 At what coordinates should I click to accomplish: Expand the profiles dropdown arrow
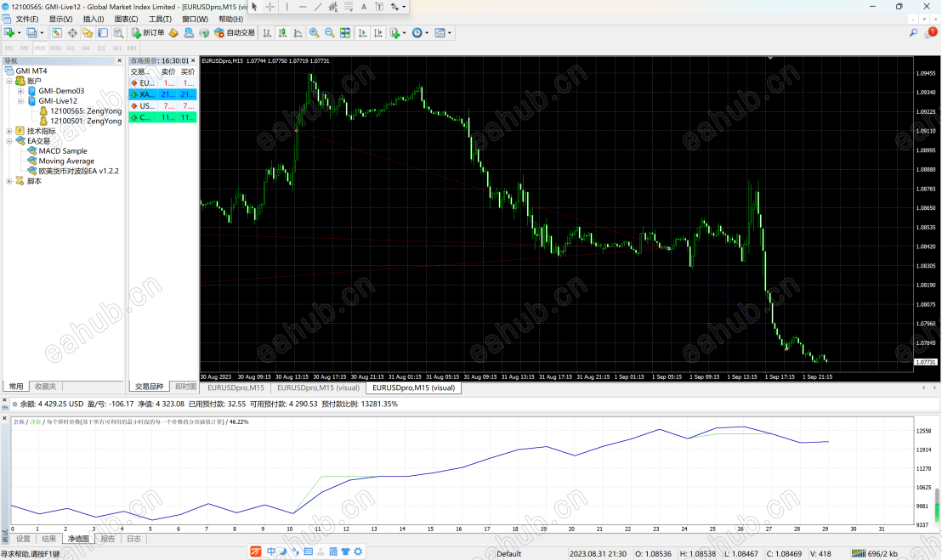coord(42,33)
